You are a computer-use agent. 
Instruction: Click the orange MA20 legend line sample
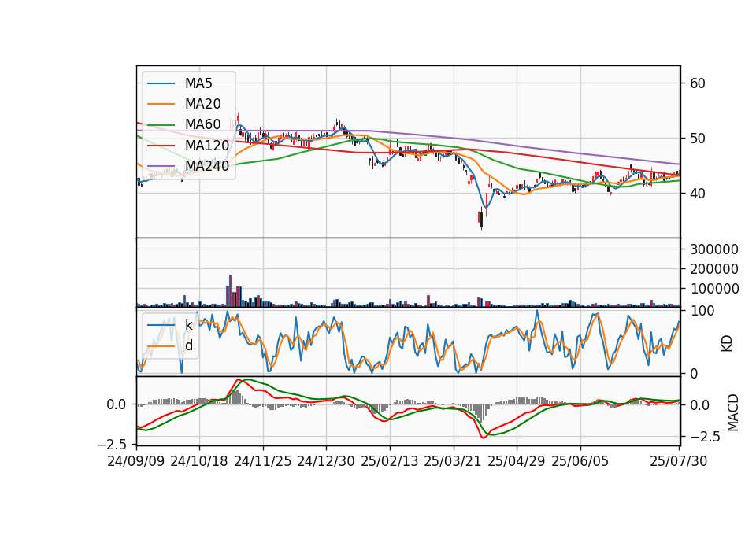[x=161, y=104]
